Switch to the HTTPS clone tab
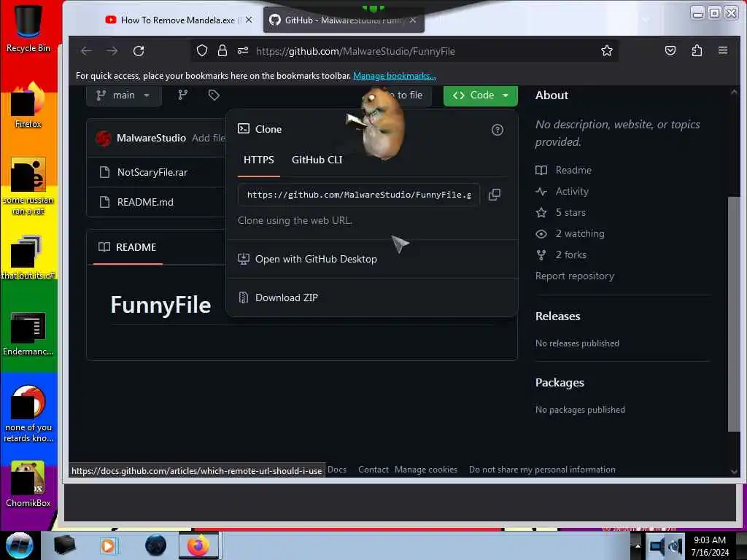This screenshot has width=747, height=560. 259,160
